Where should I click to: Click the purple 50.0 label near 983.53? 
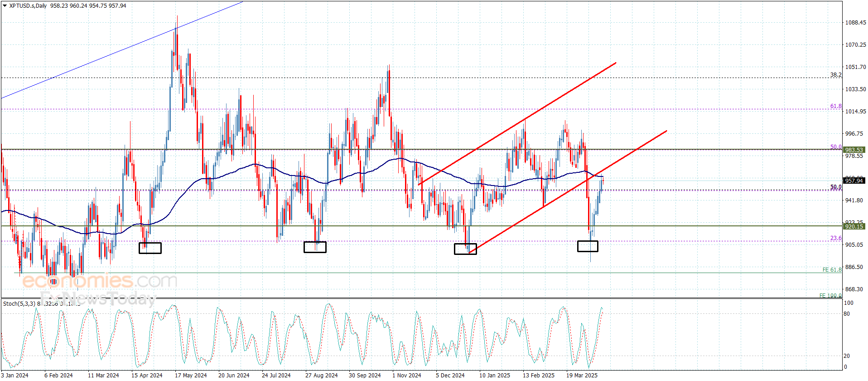836,147
